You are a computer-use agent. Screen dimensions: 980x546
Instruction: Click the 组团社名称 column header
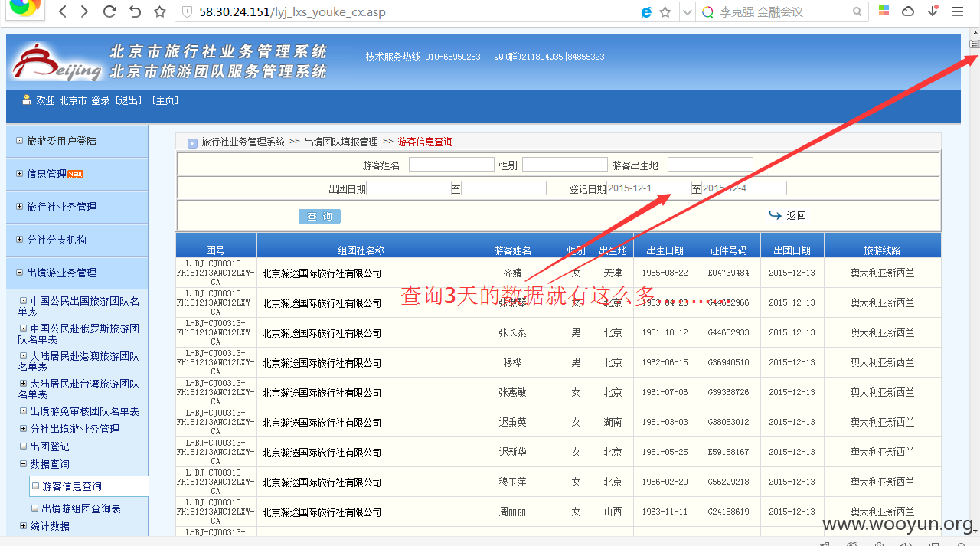pos(361,250)
